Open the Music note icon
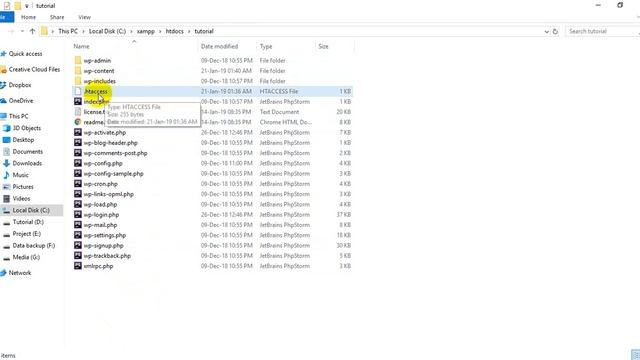This screenshot has height=360, width=640. [7, 175]
